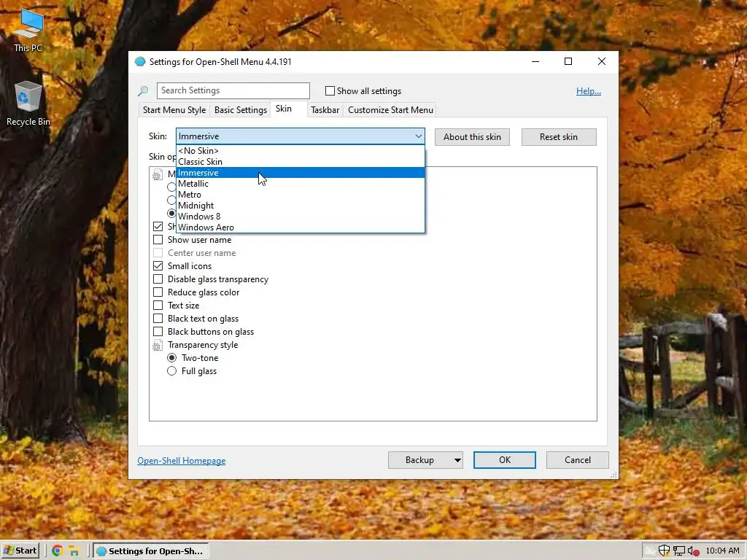Click the Backup button
The image size is (747, 560).
coord(419,460)
